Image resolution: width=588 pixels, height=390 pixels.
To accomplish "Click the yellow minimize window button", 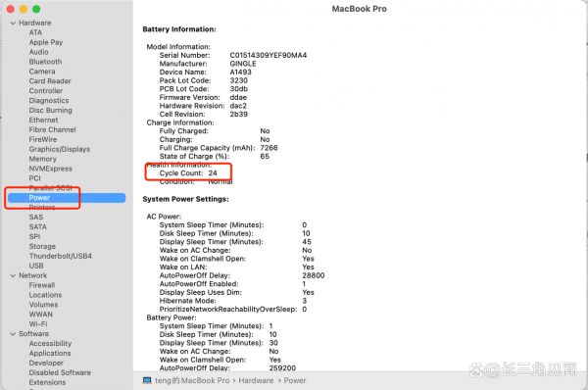I will click(x=24, y=9).
